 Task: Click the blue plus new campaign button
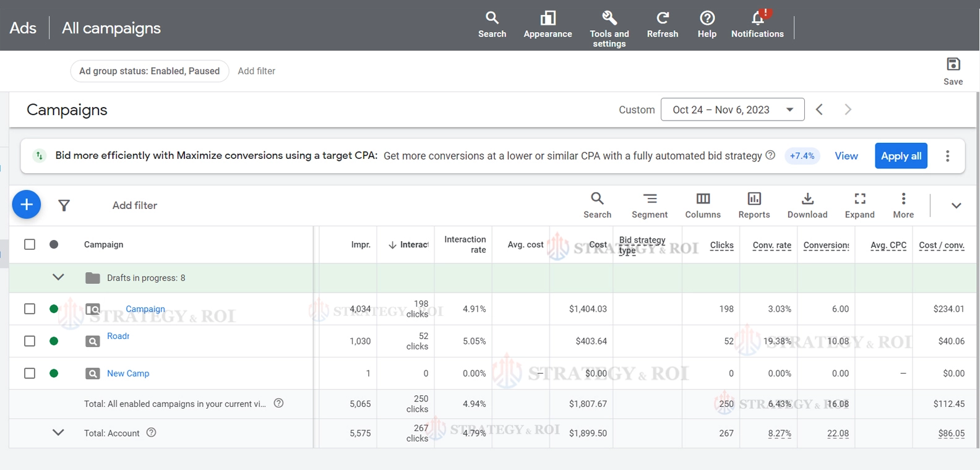(27, 205)
